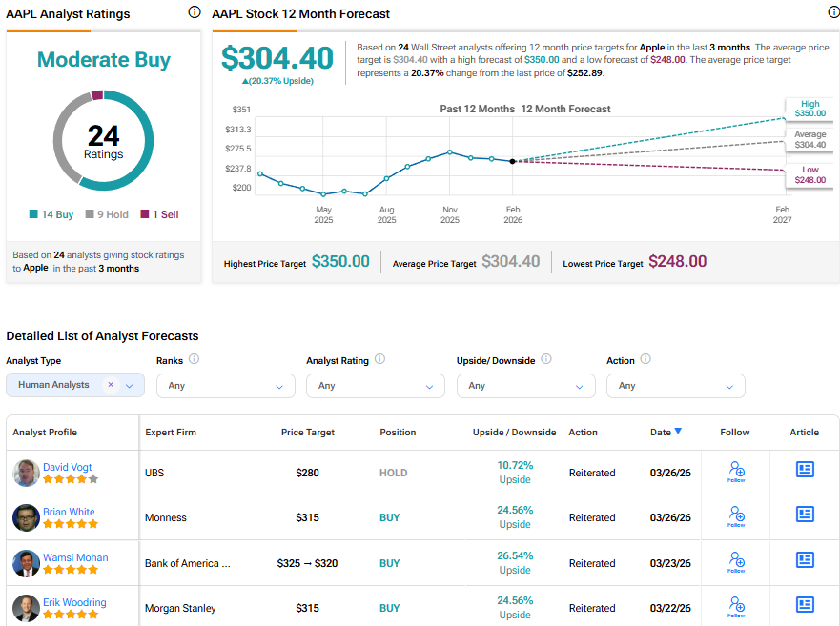The image size is (840, 626).
Task: Follow analyst Brian White
Action: click(x=735, y=517)
